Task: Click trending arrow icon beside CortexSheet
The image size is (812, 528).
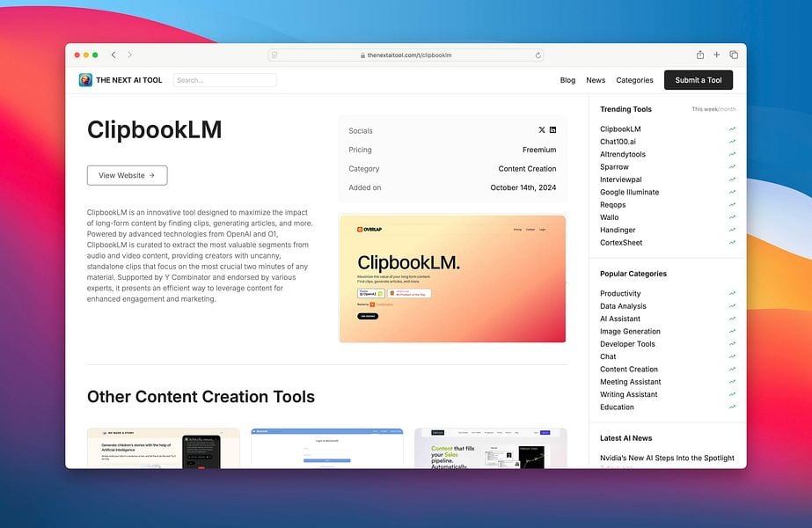Action: (x=732, y=243)
